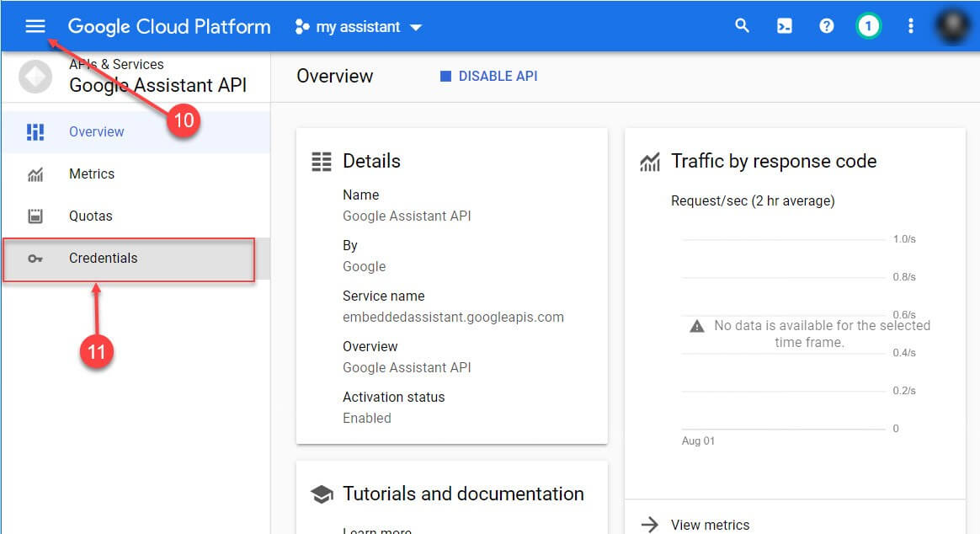
Task: Open Metrics in the sidebar
Action: click(x=92, y=174)
